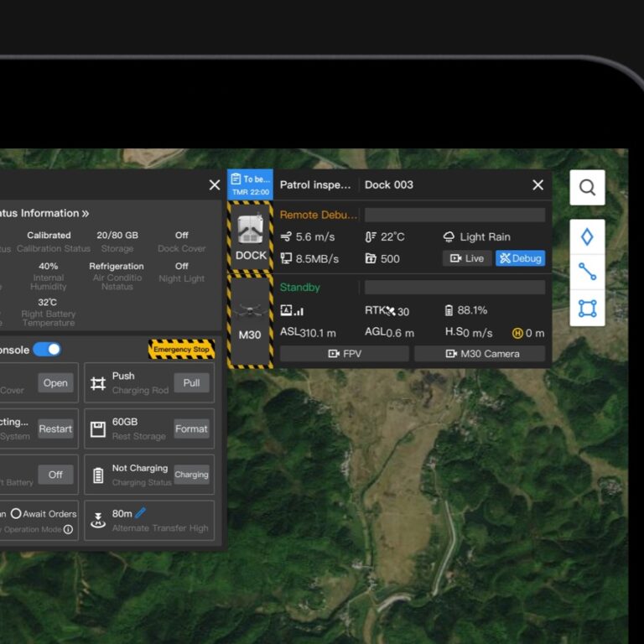Click the operation mode info icon

tap(69, 529)
